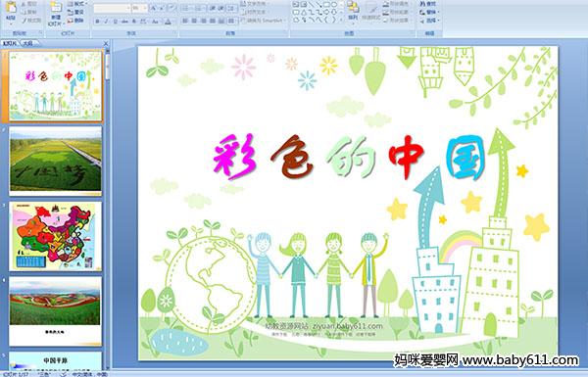
Task: Toggle Bold formatting
Action: (97, 22)
